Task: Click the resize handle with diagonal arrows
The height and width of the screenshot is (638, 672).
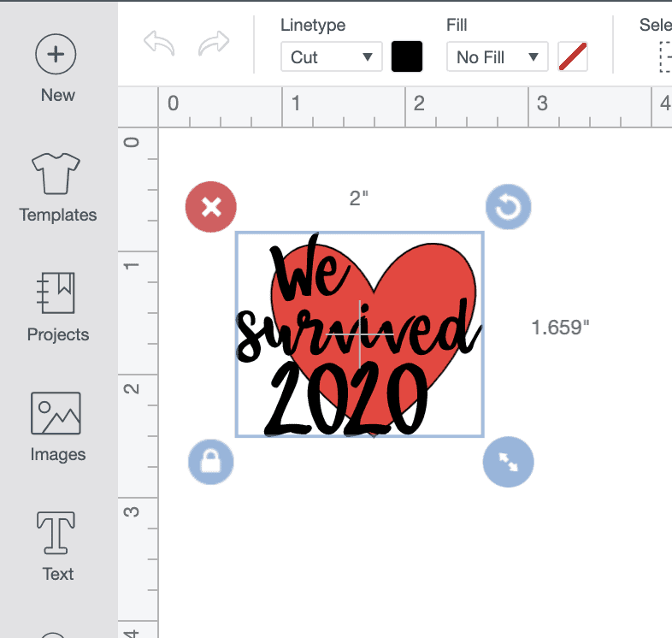Action: (508, 462)
